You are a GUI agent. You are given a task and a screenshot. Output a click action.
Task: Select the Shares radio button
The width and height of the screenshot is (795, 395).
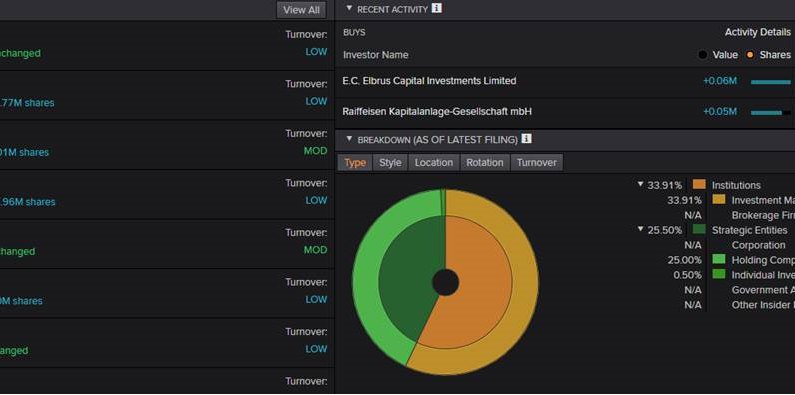click(750, 55)
